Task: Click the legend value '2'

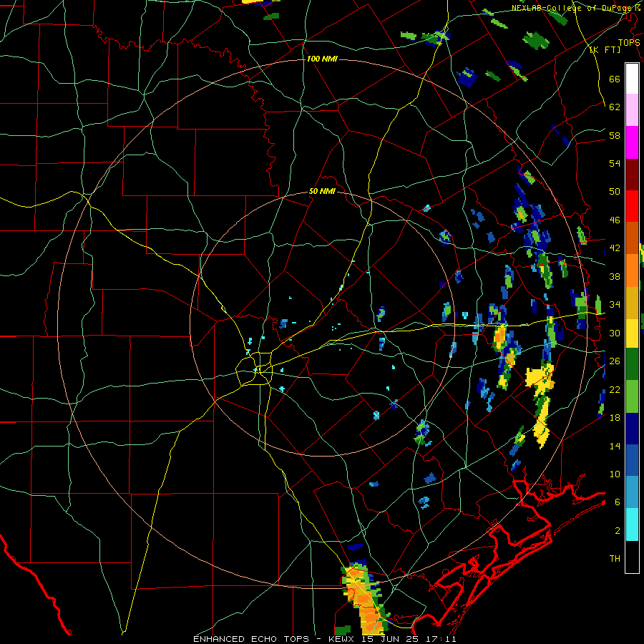Action: coord(618,531)
